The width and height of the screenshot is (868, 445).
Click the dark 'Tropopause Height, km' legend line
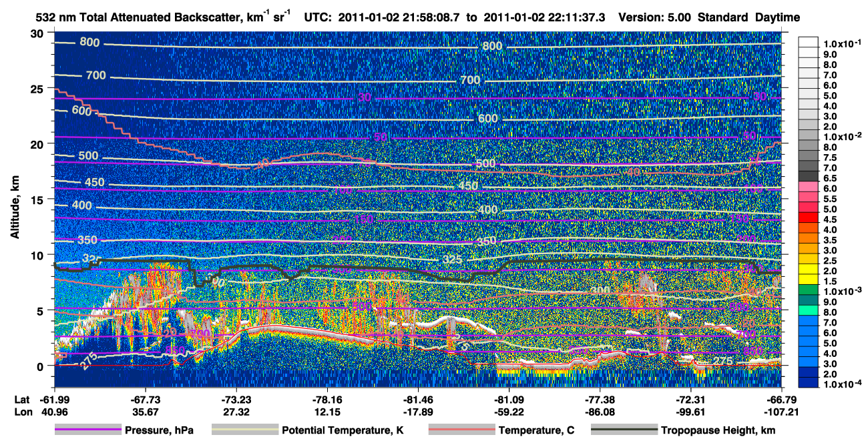pos(624,430)
